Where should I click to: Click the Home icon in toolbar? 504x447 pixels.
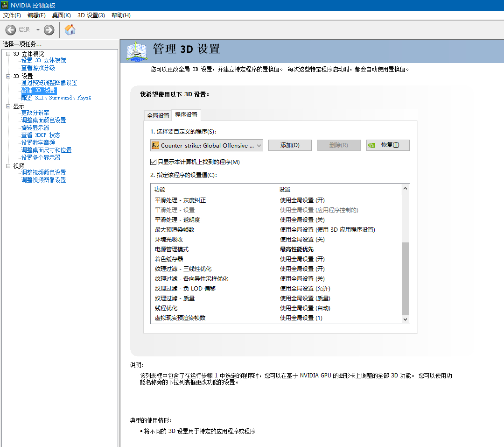[x=70, y=29]
